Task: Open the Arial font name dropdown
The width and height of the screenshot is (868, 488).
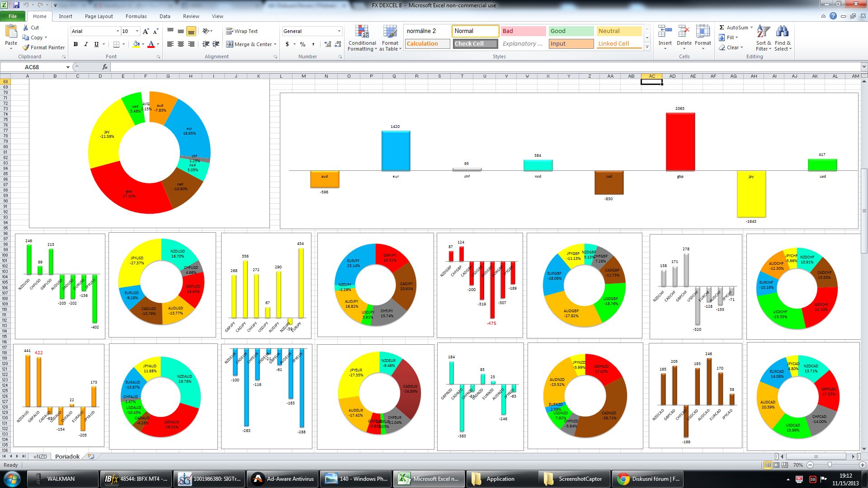Action: pyautogui.click(x=118, y=31)
